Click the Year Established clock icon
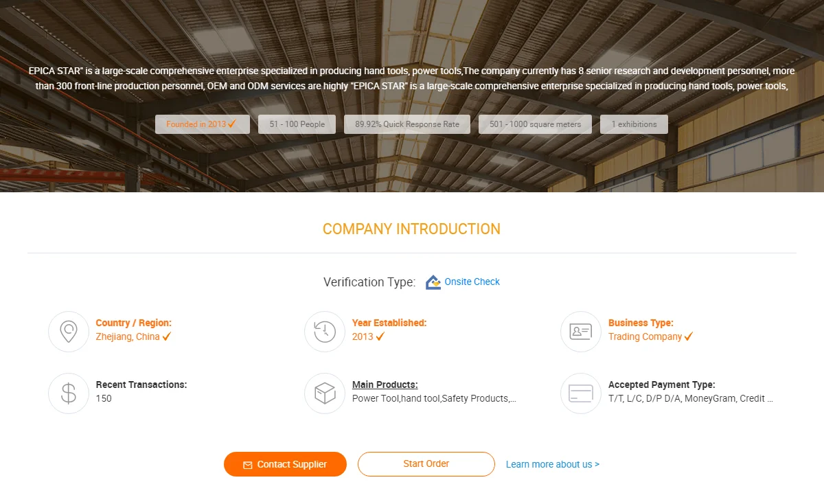 325,332
